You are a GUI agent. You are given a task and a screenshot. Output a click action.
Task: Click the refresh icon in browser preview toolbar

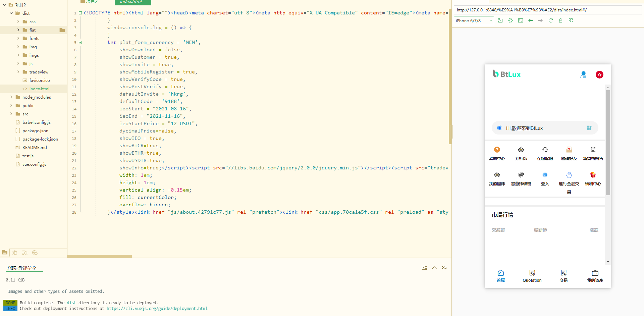(550, 20)
